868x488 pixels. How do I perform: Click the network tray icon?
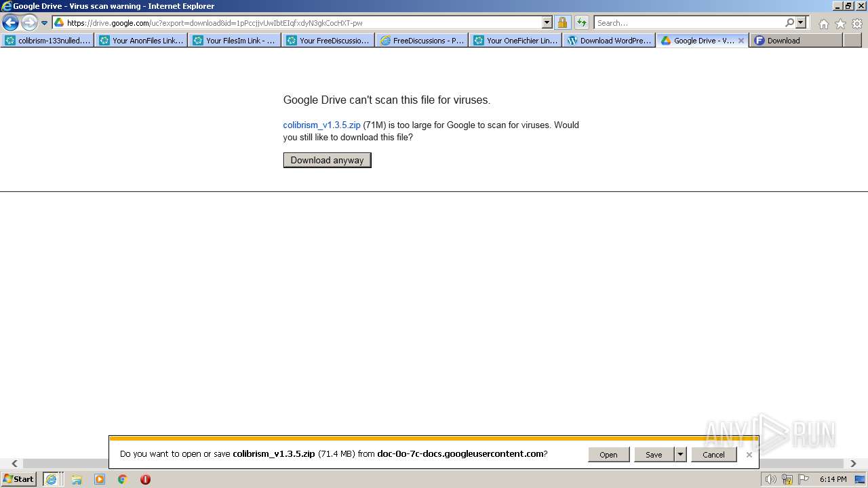(787, 479)
